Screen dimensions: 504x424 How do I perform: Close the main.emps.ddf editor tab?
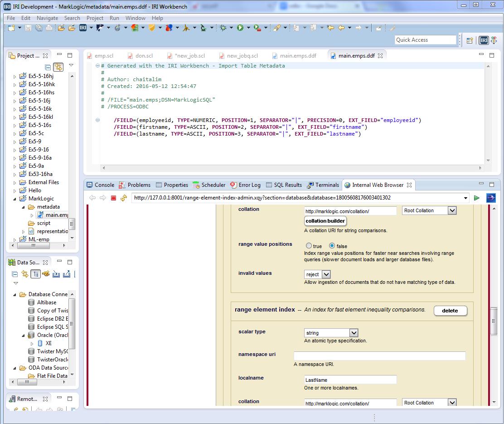coord(380,56)
